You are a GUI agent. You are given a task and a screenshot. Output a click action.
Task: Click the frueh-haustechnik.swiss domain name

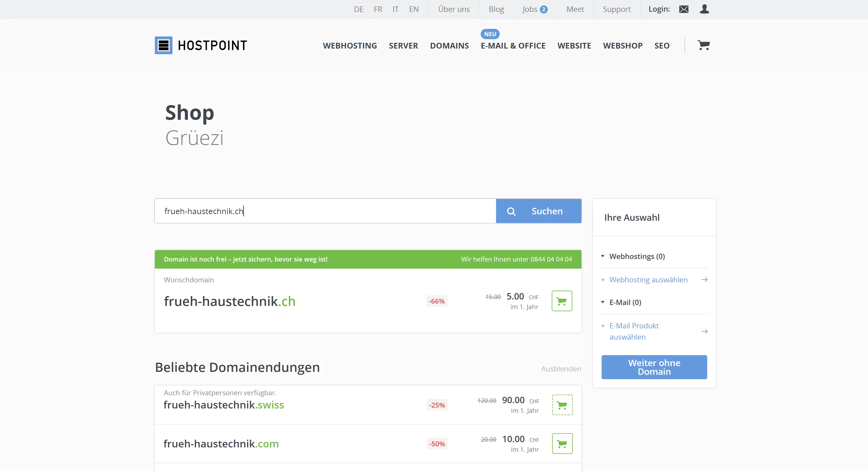point(223,405)
